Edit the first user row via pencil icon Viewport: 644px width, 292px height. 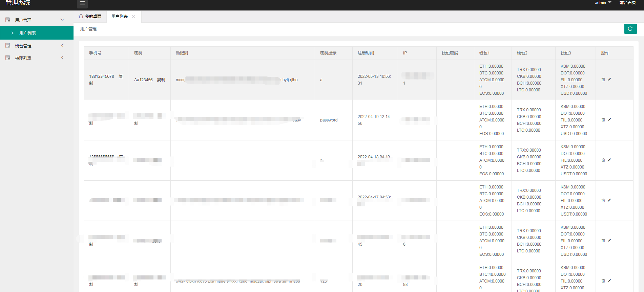click(x=609, y=80)
